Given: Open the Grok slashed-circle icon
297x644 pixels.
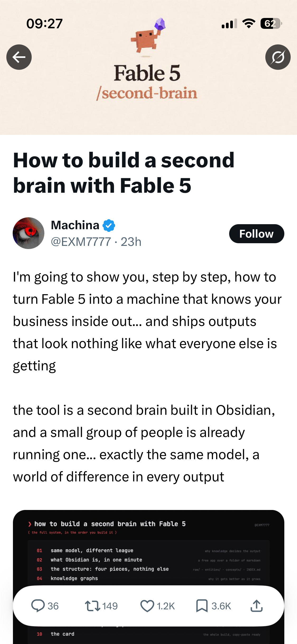Looking at the screenshot, I should [x=278, y=57].
